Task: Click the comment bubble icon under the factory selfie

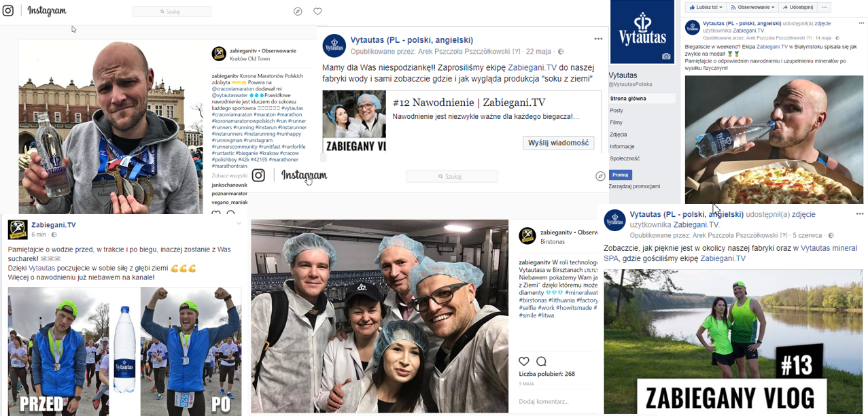Action: [541, 361]
